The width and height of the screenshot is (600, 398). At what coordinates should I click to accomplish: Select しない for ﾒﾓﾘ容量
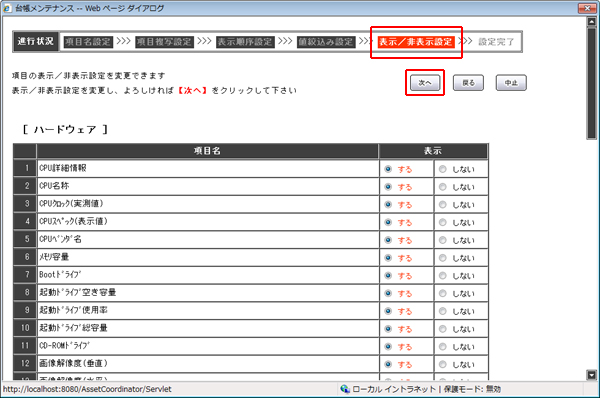[x=443, y=258]
